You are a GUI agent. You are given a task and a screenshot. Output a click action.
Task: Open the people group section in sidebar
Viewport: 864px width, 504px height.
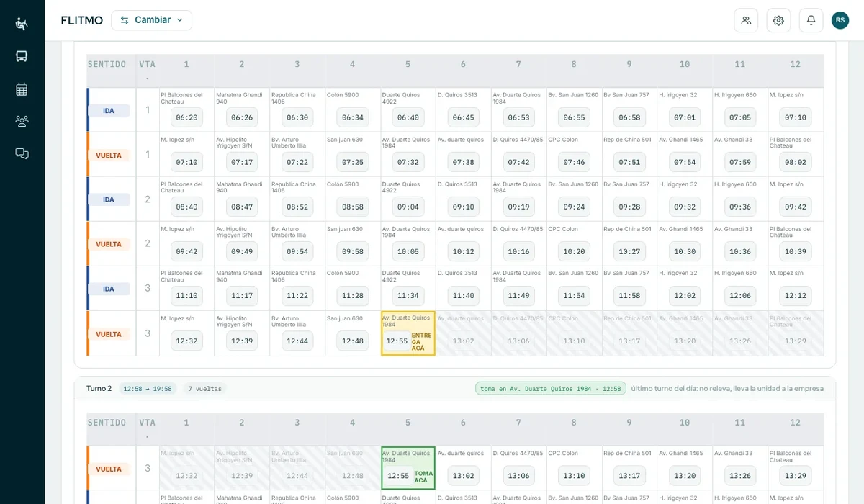[x=22, y=121]
